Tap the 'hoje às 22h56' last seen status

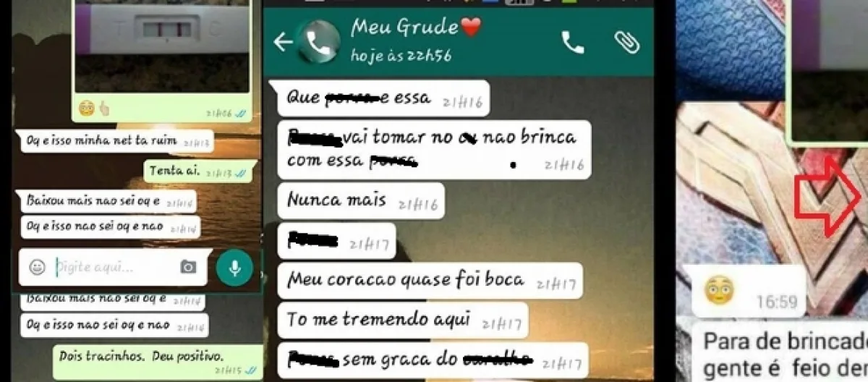click(x=401, y=56)
